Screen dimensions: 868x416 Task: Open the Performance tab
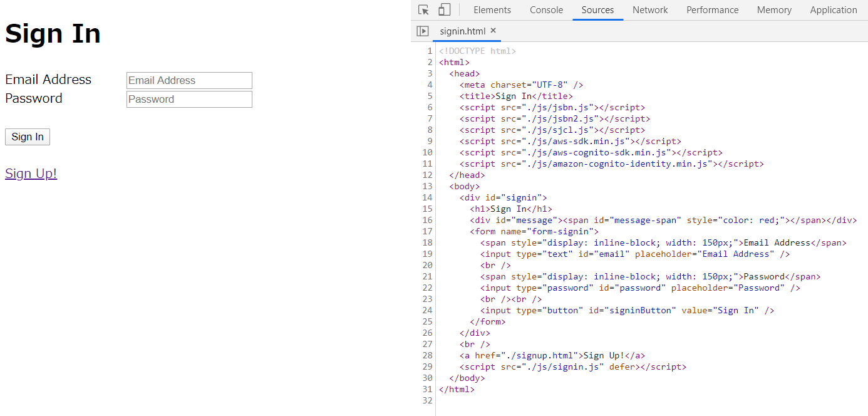(712, 9)
